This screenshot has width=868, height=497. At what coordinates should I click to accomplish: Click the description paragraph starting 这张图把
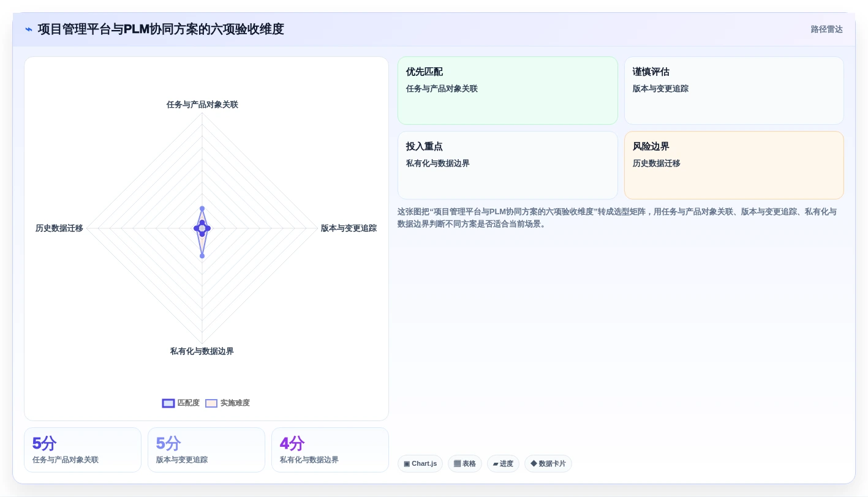pyautogui.click(x=617, y=218)
